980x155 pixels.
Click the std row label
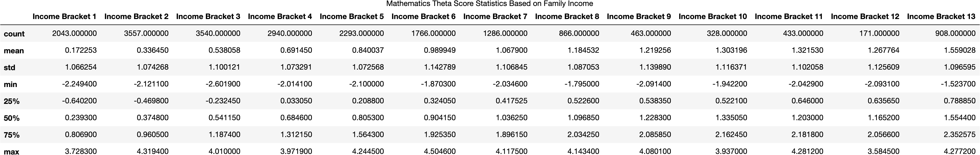(x=10, y=67)
